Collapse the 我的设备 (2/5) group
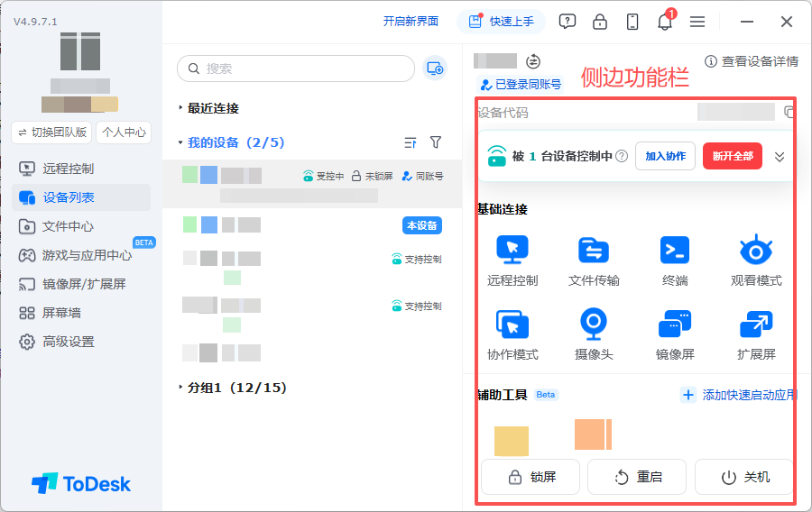The image size is (812, 512). pos(180,142)
